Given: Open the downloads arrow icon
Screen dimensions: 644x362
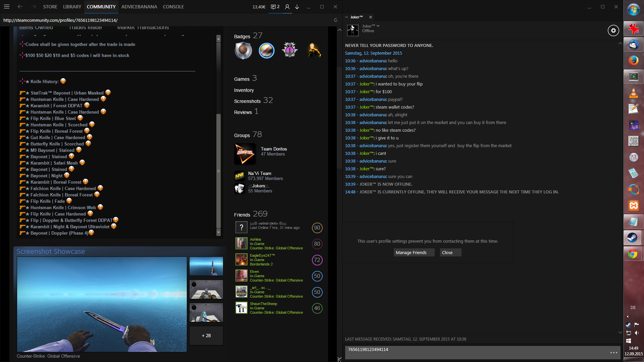Looking at the screenshot, I should (297, 7).
